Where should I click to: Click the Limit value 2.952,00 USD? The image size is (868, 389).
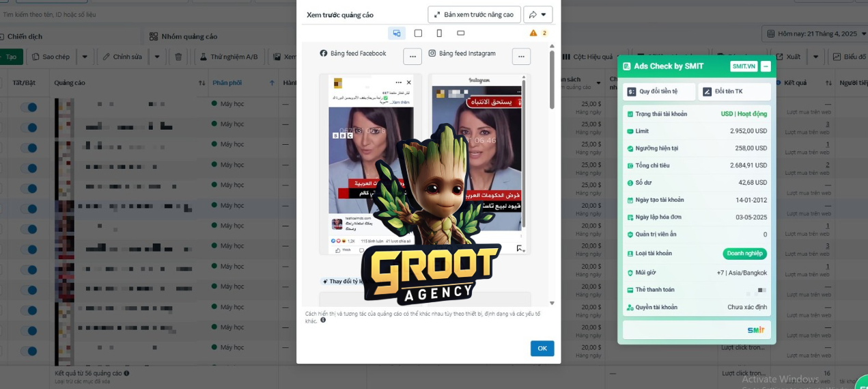click(x=748, y=131)
